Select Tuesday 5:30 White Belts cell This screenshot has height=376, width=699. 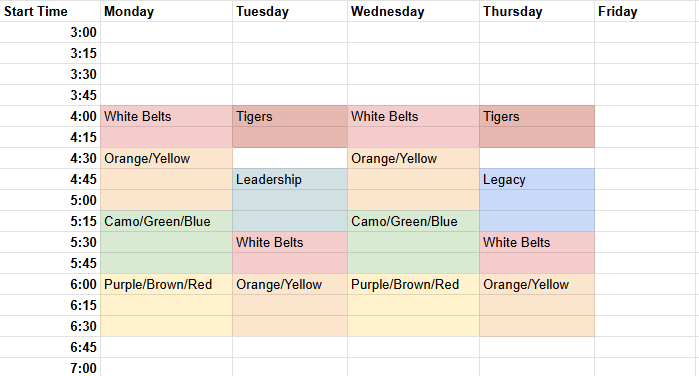click(x=290, y=242)
